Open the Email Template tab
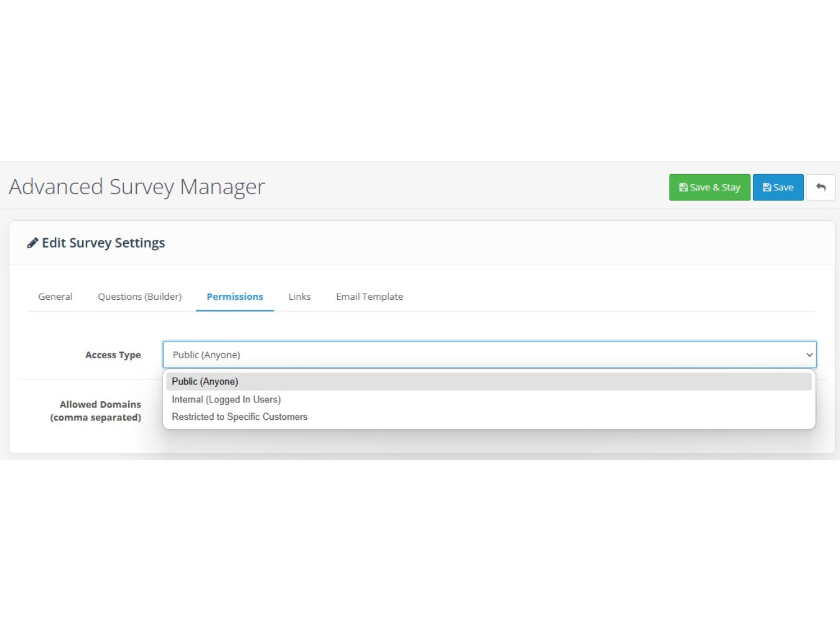This screenshot has height=622, width=840. click(x=370, y=297)
